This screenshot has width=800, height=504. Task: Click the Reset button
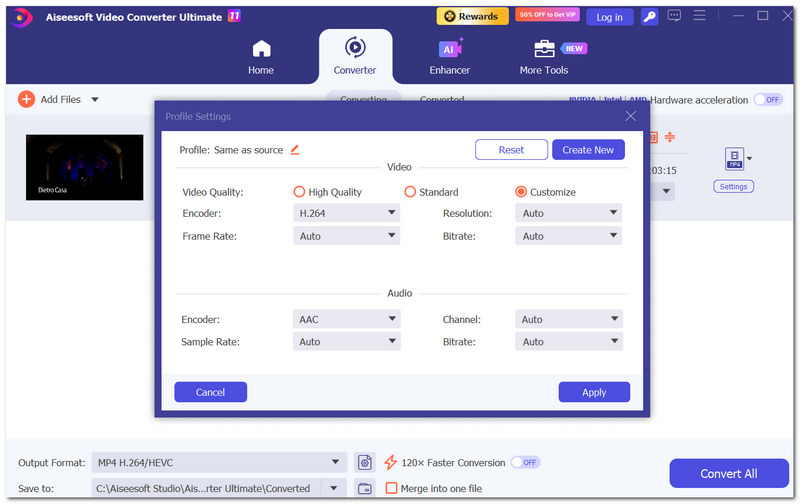pos(511,149)
